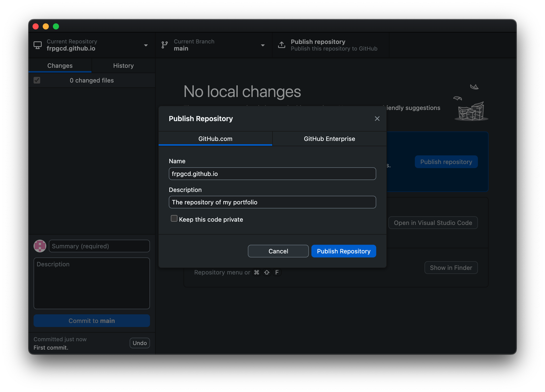
Task: Select the GitHub Enterprise tab
Action: pyautogui.click(x=329, y=139)
